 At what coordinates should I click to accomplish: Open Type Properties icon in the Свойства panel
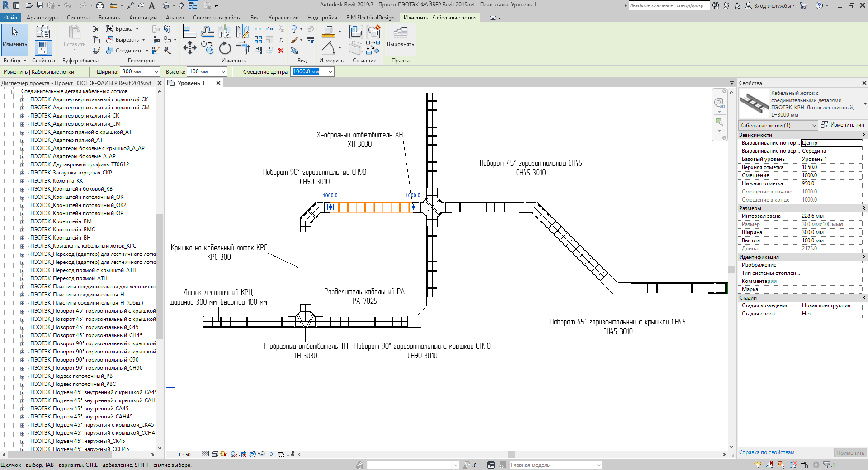click(x=43, y=32)
